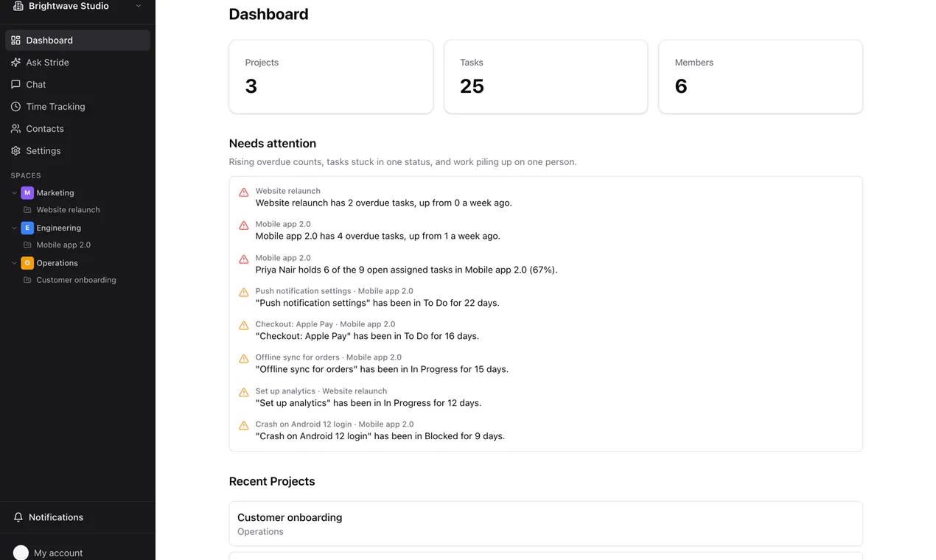The image size is (936, 560).
Task: Click the Ask Stride sparkle icon
Action: [15, 63]
